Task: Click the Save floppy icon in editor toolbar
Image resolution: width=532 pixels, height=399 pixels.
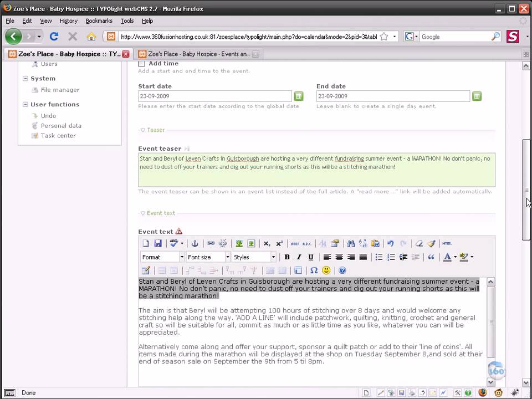Action: [158, 243]
